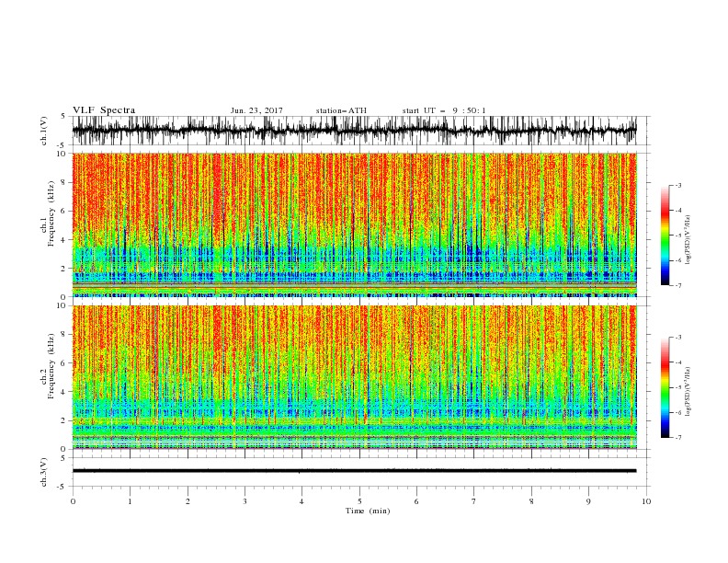Viewport: 728px width, 563px height.
Task: Click the "10" frequency tick of ch.2
Action: pos(62,305)
